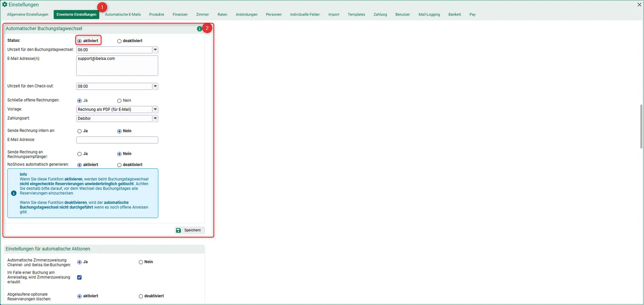Screen dimensions: 644x305
Task: Select Nein for Sende Rechnung an Rechnungsempfänger
Action: (x=119, y=154)
